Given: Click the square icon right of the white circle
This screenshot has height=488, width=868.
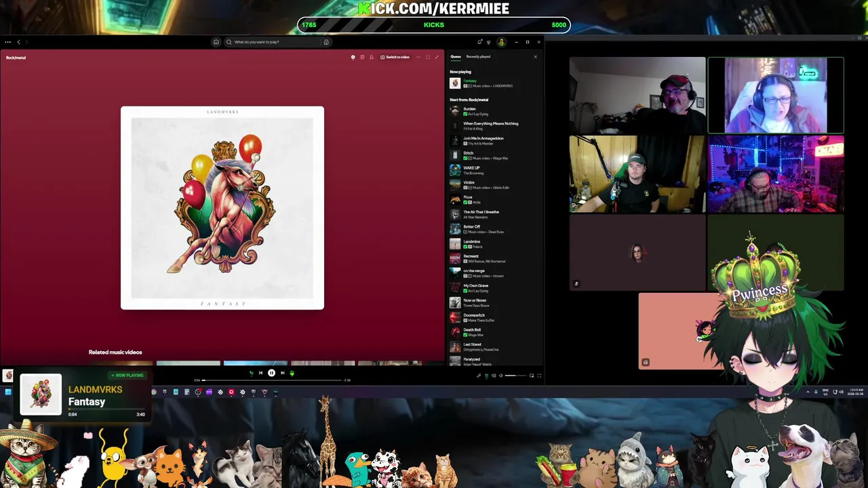Looking at the screenshot, I should click(362, 57).
